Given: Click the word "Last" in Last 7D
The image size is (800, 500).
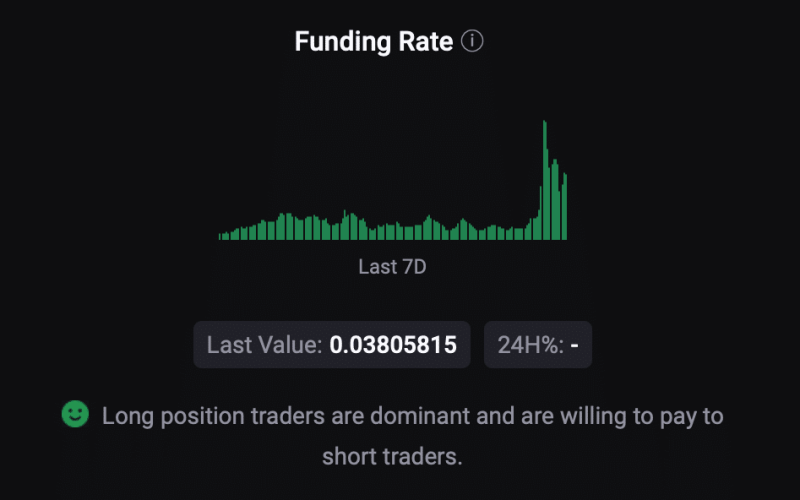Looking at the screenshot, I should (376, 267).
